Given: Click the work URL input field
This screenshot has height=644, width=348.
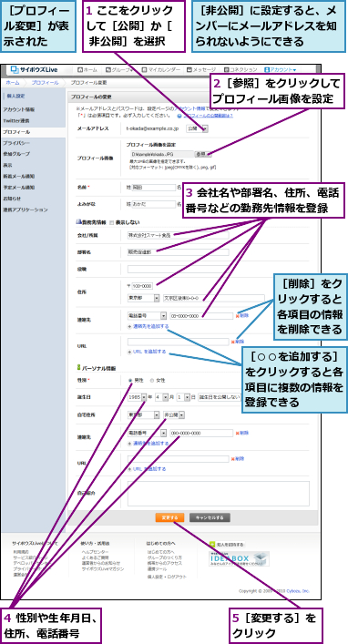Looking at the screenshot, I should 178,342.
